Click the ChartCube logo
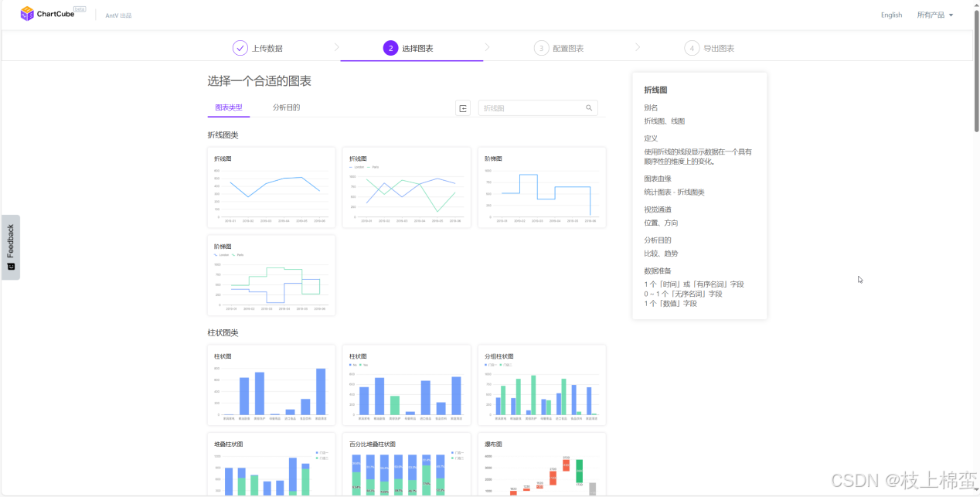 point(53,13)
